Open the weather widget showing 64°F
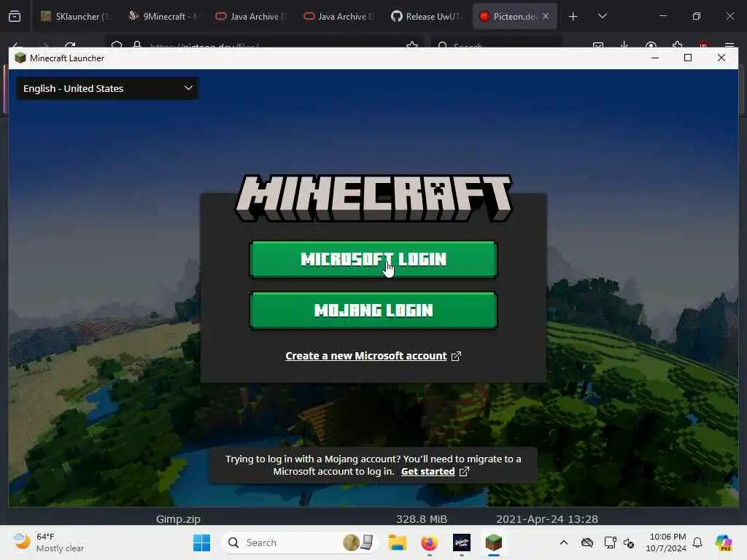Screen dimensions: 747x560 coord(49,542)
